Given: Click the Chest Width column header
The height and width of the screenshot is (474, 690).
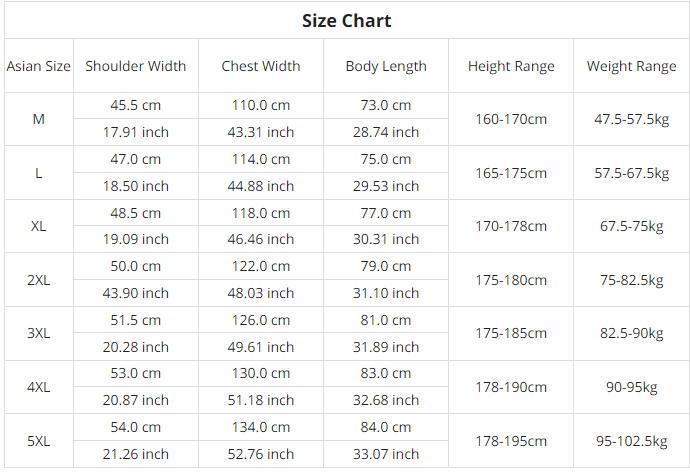Looking at the screenshot, I should point(261,66).
